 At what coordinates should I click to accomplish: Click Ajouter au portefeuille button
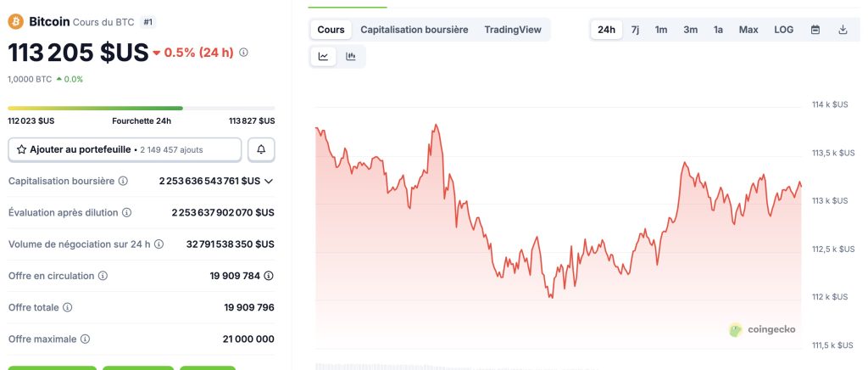124,149
